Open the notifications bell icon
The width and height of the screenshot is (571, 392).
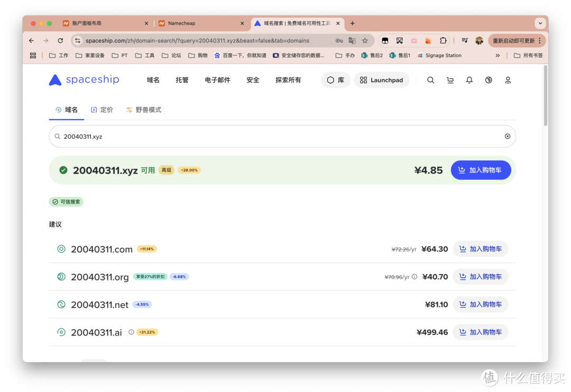click(x=469, y=80)
